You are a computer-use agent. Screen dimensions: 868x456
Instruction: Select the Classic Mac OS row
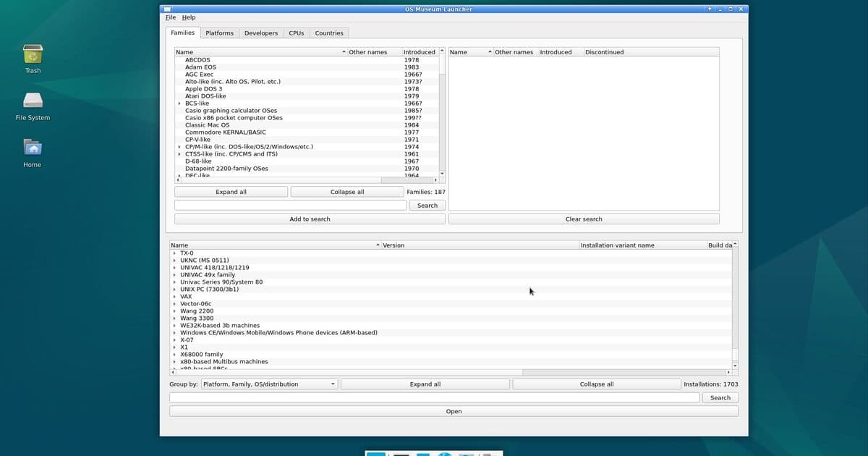tap(307, 125)
